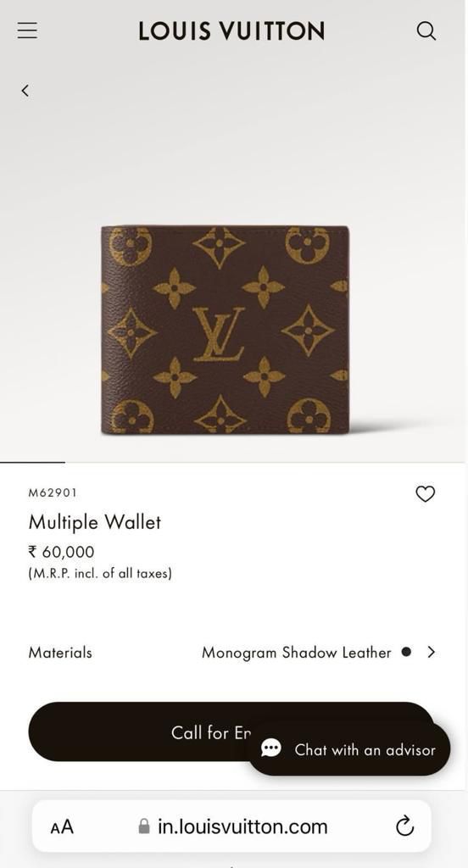Click the Call for Enquiry button
The width and height of the screenshot is (468, 868).
(231, 732)
